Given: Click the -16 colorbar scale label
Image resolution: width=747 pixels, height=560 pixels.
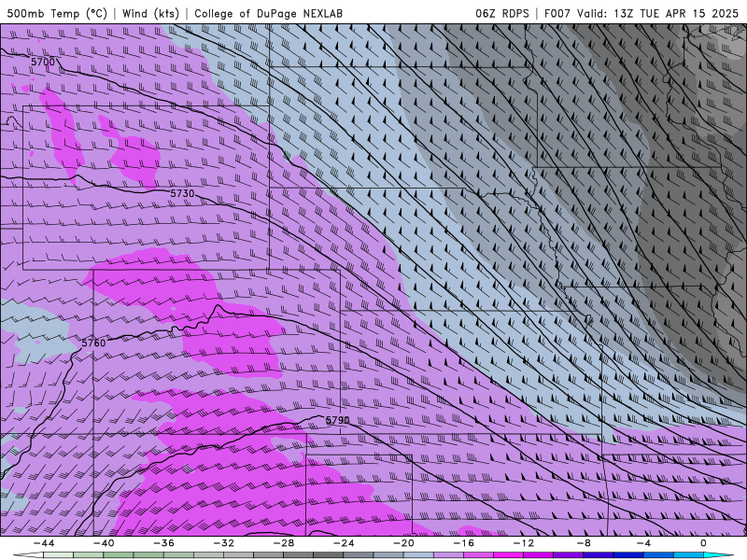Looking at the screenshot, I should (x=463, y=543).
